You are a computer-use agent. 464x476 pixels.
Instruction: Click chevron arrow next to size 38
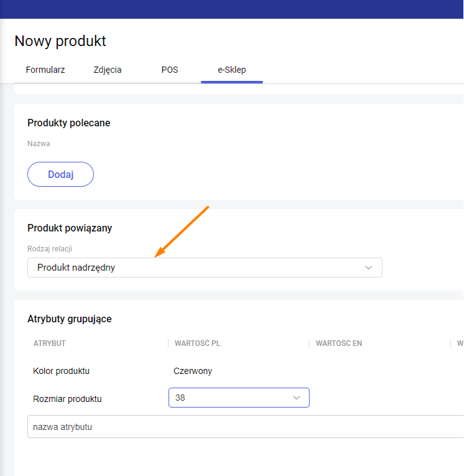pyautogui.click(x=297, y=398)
